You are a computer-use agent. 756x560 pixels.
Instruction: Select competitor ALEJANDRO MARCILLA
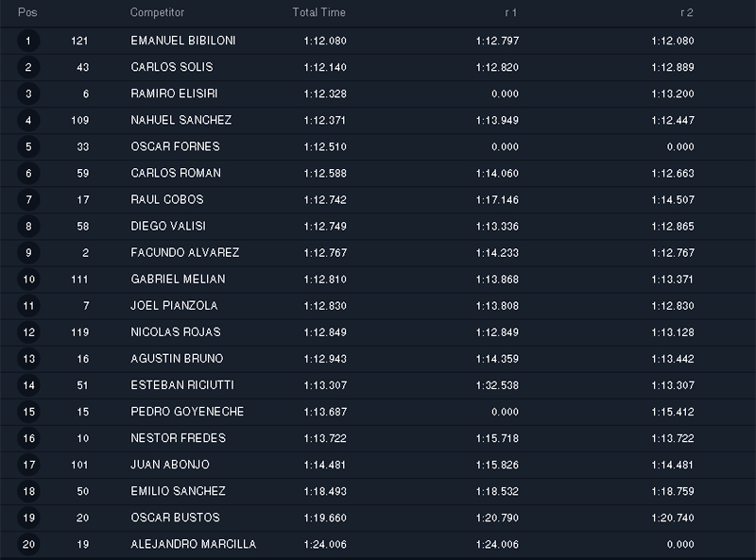coord(194,545)
